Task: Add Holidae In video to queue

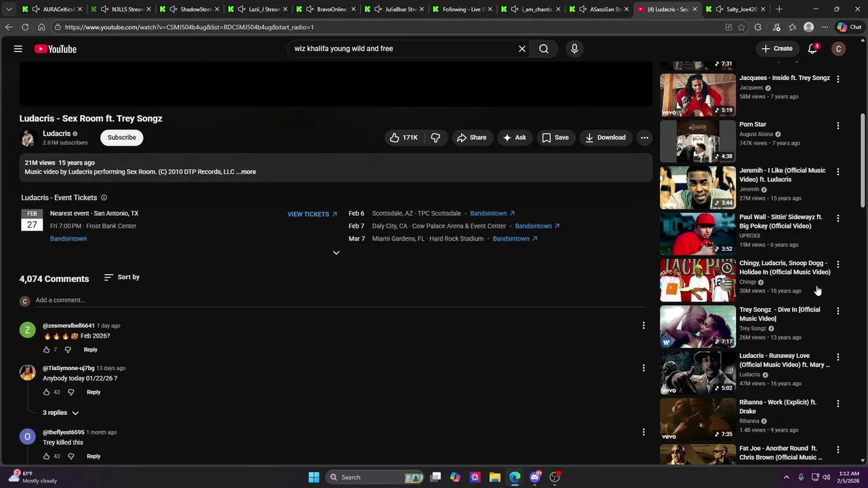Action: point(726,285)
